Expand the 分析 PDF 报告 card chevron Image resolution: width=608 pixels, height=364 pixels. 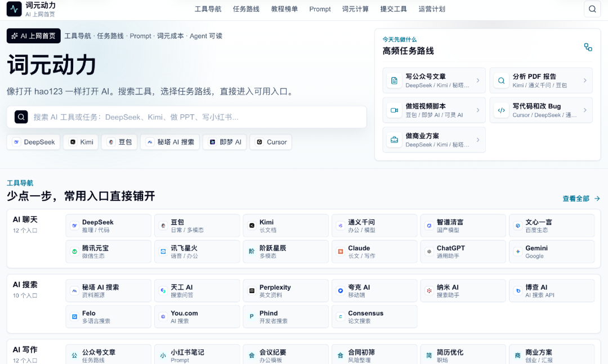click(x=585, y=80)
